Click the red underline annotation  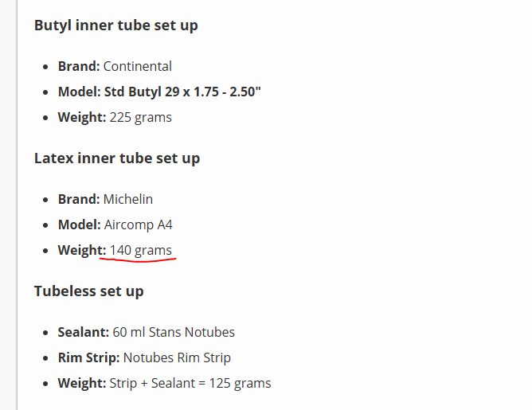(x=138, y=260)
